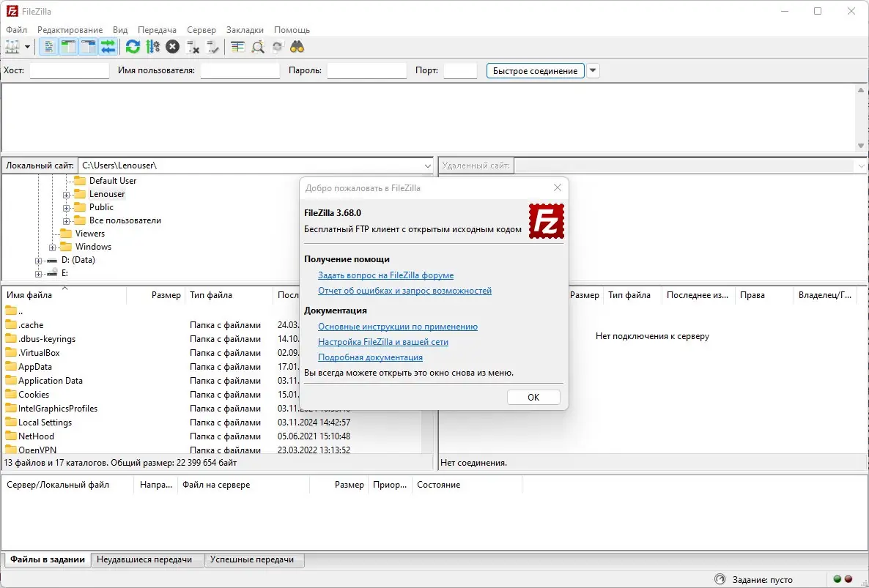This screenshot has width=869, height=588.
Task: Open the Сервер menu
Action: (x=201, y=30)
